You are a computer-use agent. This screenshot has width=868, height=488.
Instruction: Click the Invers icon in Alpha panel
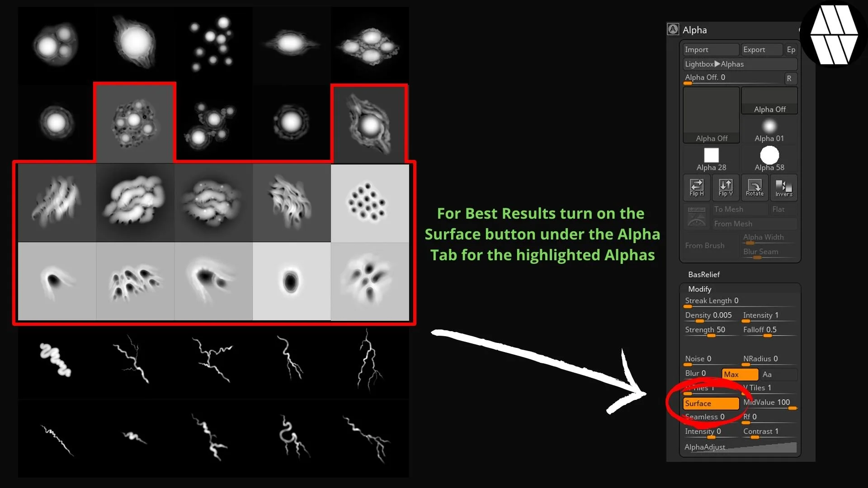point(783,187)
